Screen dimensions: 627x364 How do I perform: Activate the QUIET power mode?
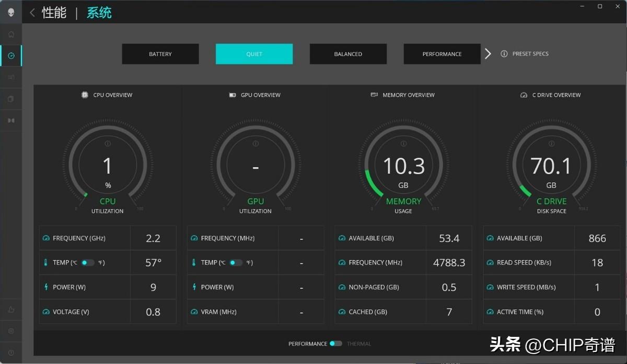click(x=254, y=54)
